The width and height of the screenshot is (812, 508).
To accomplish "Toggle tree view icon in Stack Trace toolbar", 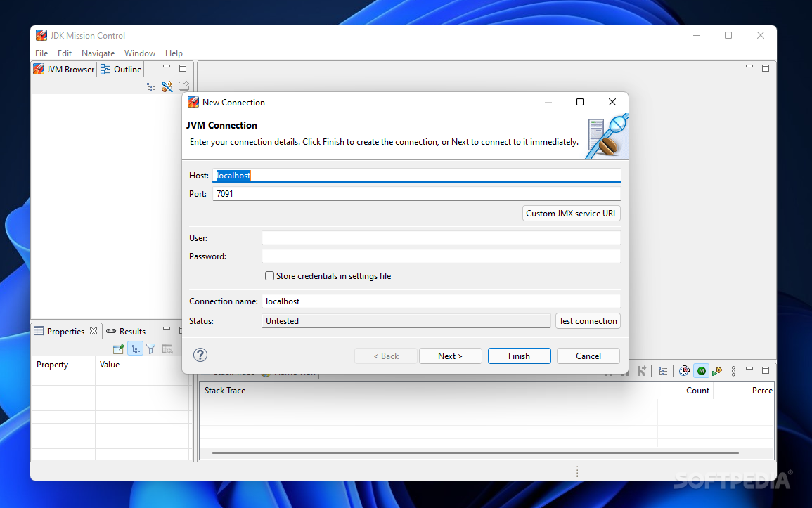I will coord(663,371).
